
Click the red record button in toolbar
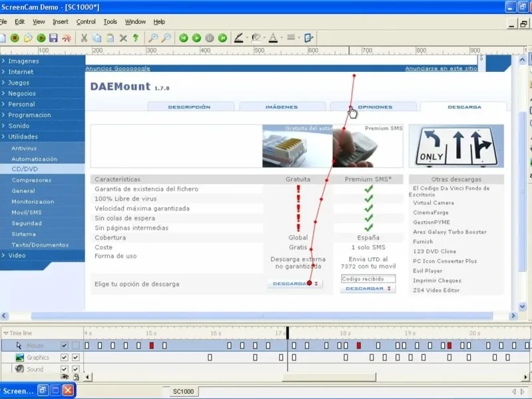(x=15, y=38)
